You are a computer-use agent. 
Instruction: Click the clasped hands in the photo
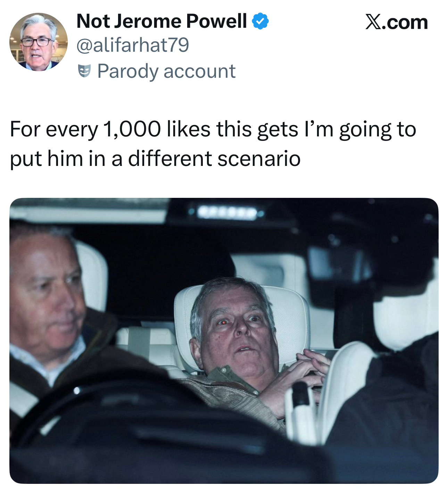pos(309,368)
